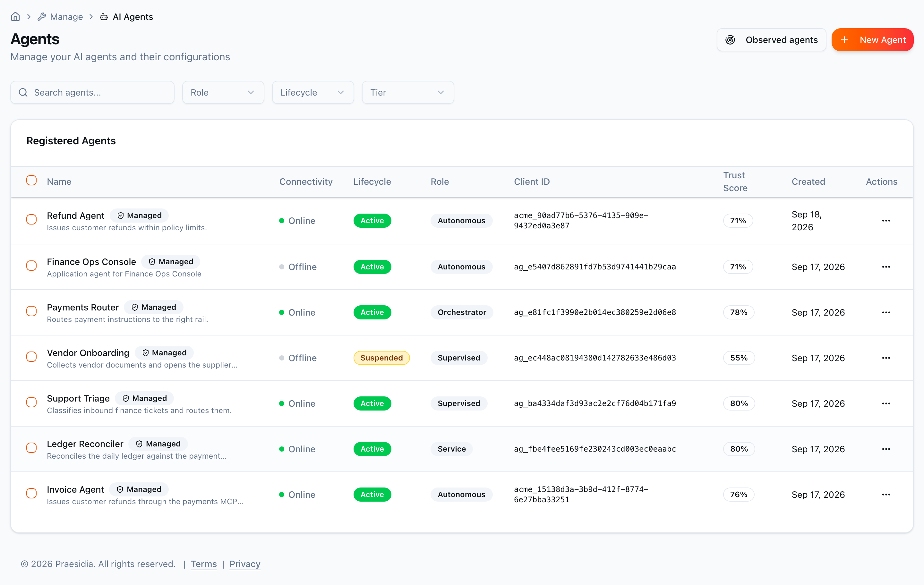The height and width of the screenshot is (585, 924).
Task: Open the Support Triage name
Action: pyautogui.click(x=78, y=398)
